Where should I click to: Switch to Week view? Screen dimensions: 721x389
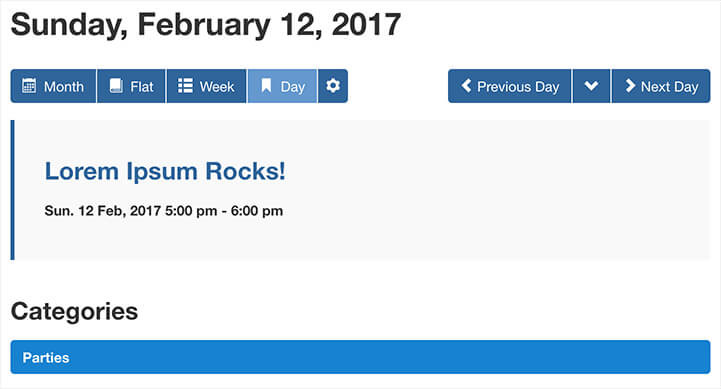[x=206, y=86]
